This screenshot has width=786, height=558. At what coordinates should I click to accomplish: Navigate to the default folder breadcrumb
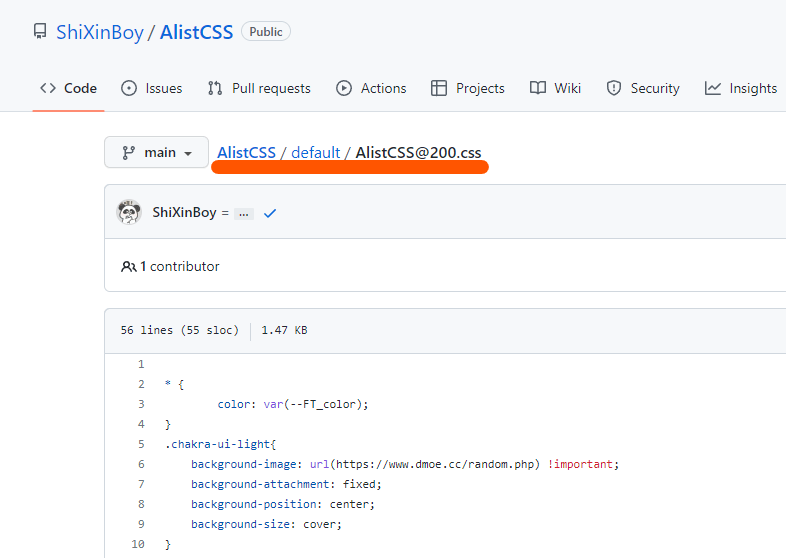316,153
